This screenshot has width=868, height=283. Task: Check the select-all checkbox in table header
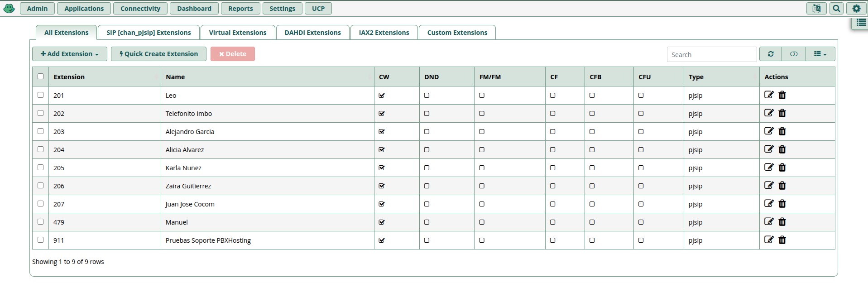tap(41, 76)
